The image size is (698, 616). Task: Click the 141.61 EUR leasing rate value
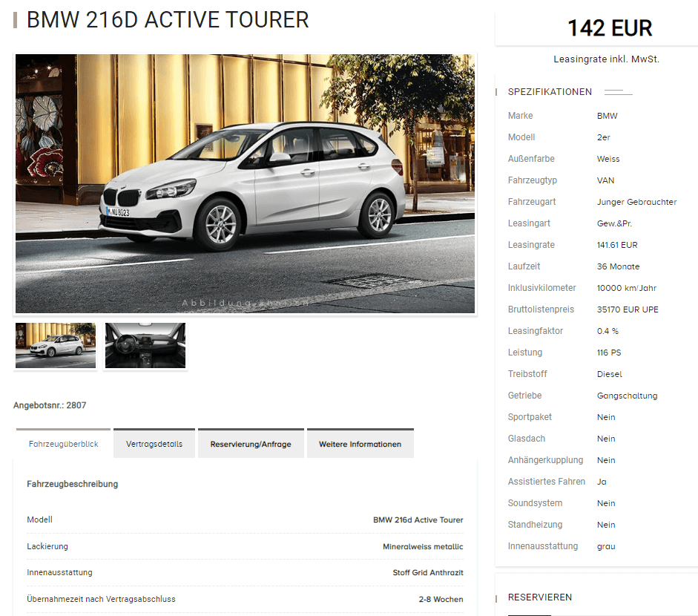coord(617,245)
